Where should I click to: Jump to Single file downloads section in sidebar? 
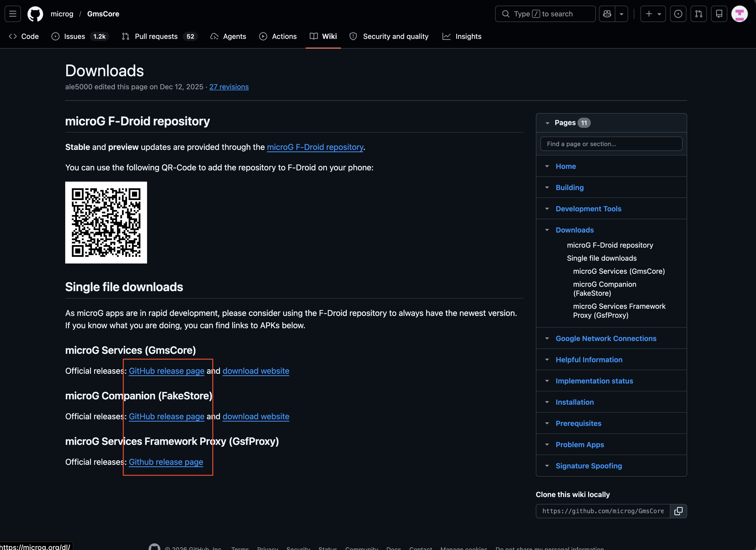602,258
